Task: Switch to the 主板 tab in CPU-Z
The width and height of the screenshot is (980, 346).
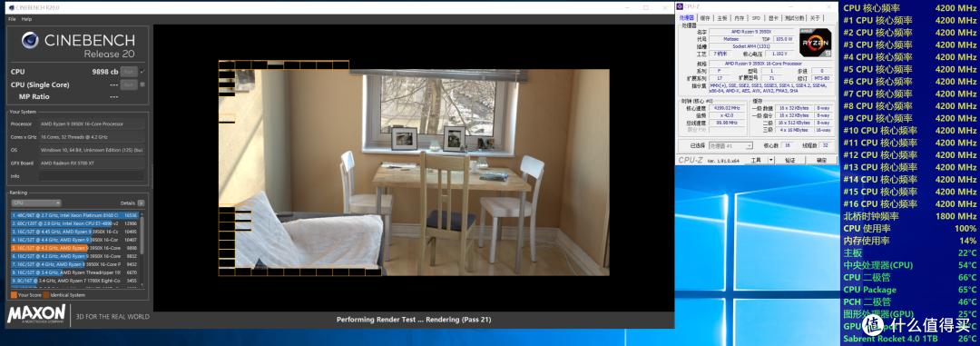Action: pos(722,18)
